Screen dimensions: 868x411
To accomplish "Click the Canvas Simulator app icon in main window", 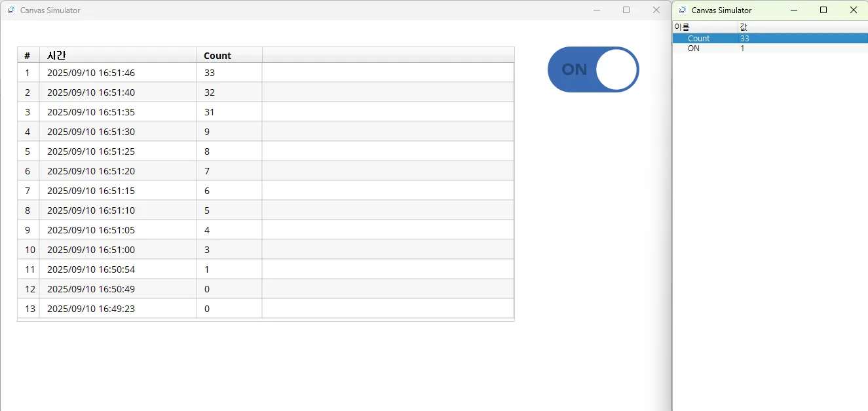I will click(x=10, y=10).
